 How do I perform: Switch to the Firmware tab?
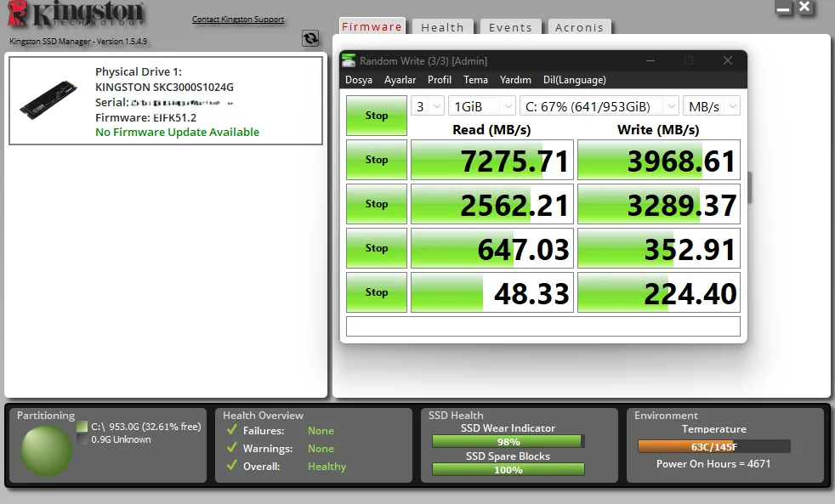(x=372, y=26)
